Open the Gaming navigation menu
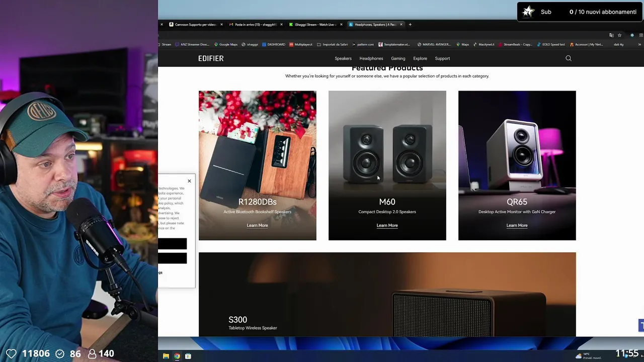The image size is (644, 362). tap(398, 58)
